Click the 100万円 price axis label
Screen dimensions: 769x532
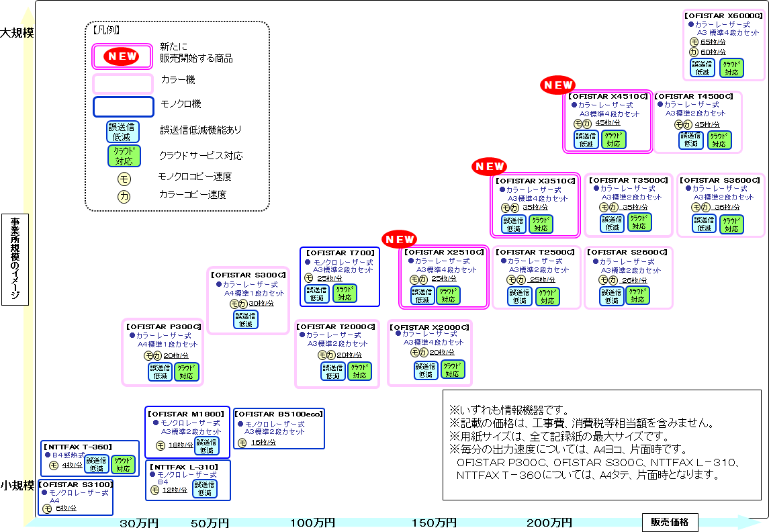(312, 523)
